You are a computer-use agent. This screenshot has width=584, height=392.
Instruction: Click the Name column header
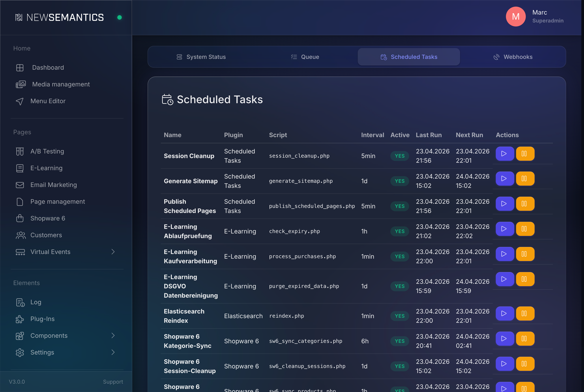(172, 135)
